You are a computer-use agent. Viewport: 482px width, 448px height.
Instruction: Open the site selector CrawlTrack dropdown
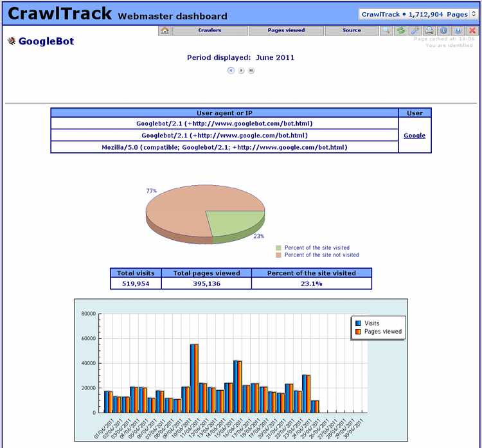click(418, 14)
